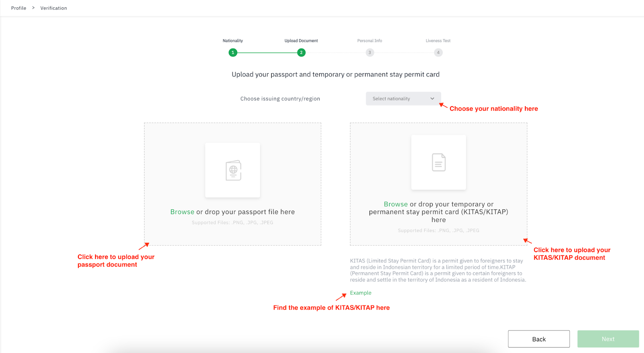Open the KITAS/KITAP Example link
644x353 pixels.
(361, 293)
